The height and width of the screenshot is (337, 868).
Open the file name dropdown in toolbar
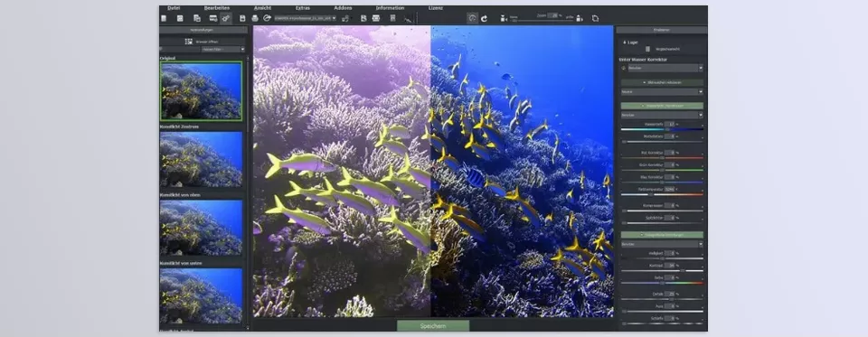point(306,18)
